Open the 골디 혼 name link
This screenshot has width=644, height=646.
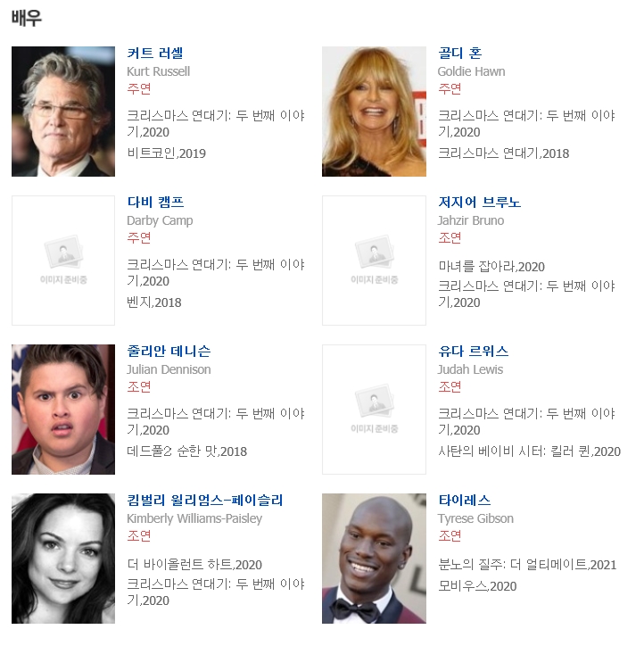[x=459, y=54]
